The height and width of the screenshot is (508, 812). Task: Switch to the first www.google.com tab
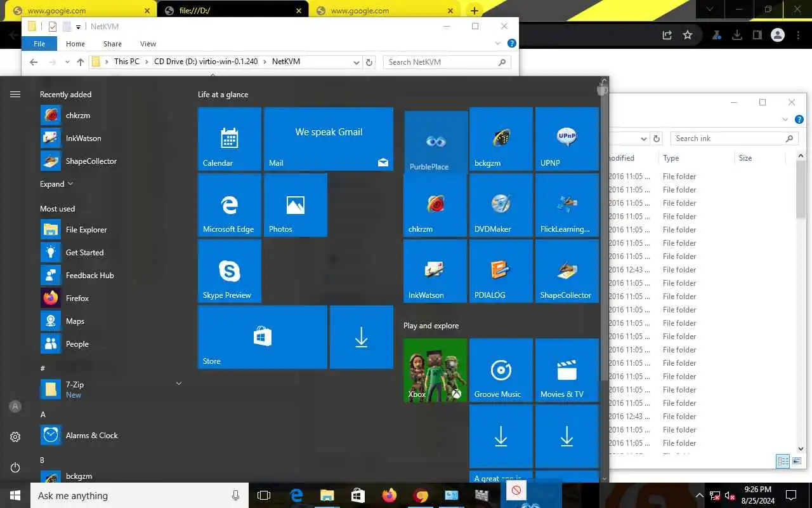point(81,10)
